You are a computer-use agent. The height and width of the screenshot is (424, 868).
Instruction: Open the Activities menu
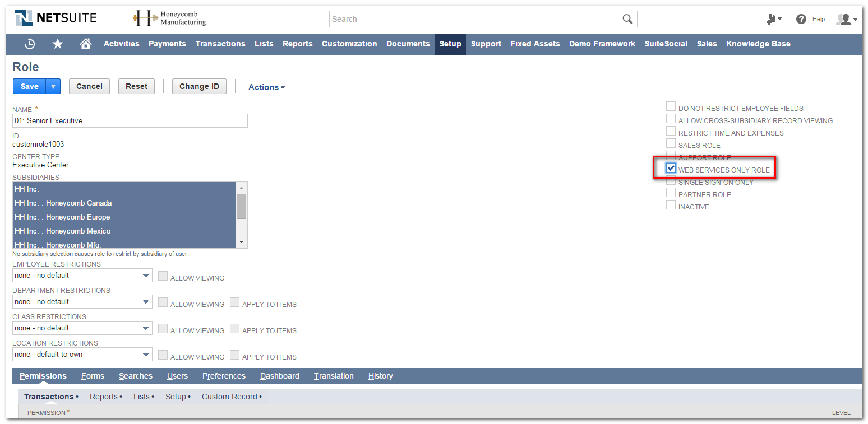pos(121,44)
